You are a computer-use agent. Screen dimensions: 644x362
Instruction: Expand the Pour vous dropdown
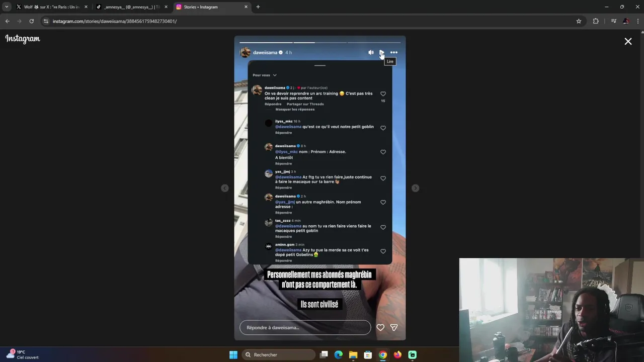265,75
